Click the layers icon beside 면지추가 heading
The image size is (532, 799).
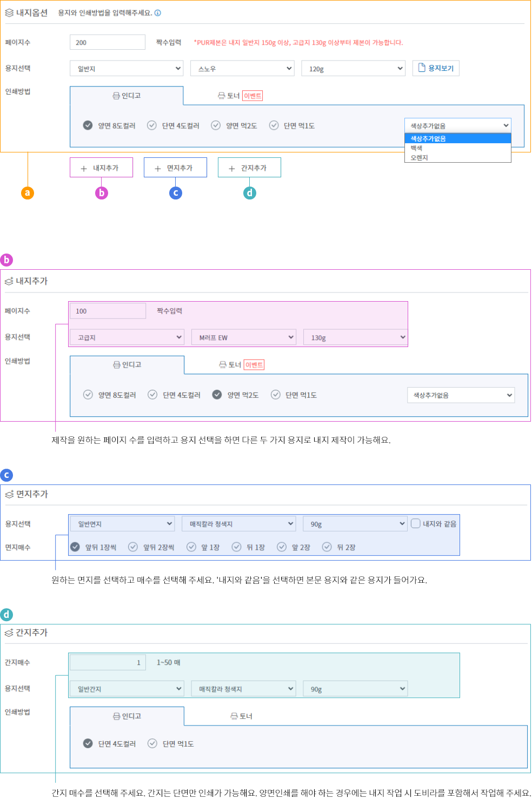point(9,494)
